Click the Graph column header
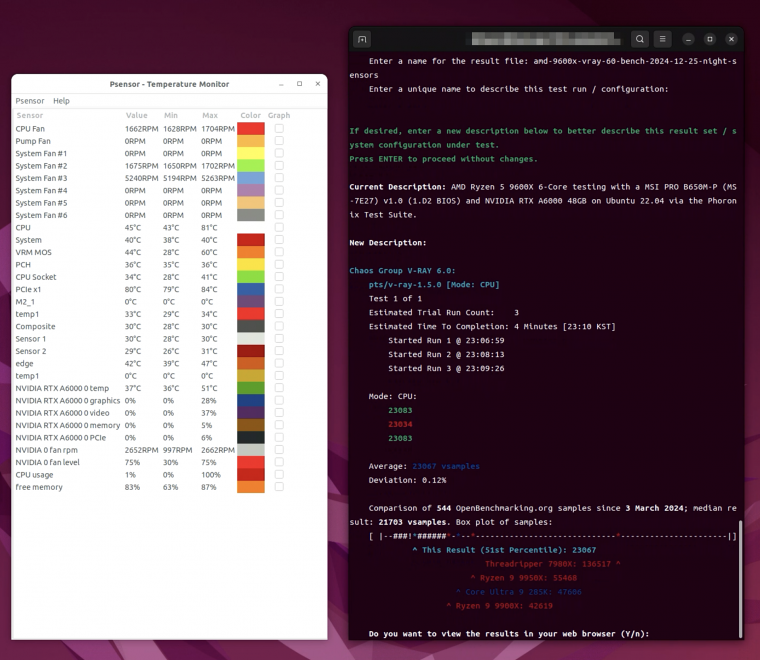 [x=279, y=115]
